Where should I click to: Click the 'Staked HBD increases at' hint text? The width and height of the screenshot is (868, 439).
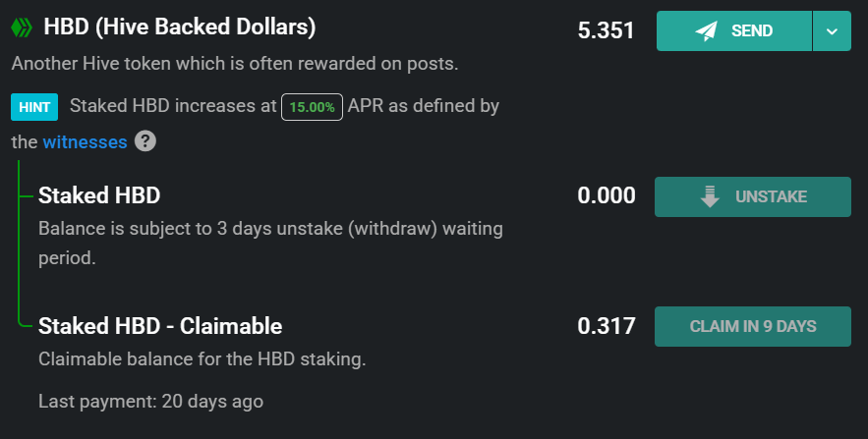pos(174,107)
